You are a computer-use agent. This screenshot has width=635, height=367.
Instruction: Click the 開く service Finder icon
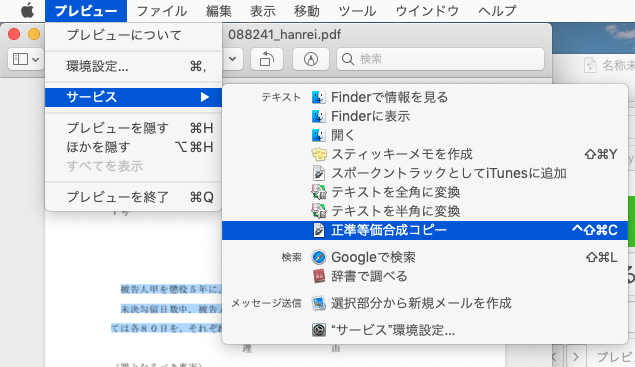[319, 135]
